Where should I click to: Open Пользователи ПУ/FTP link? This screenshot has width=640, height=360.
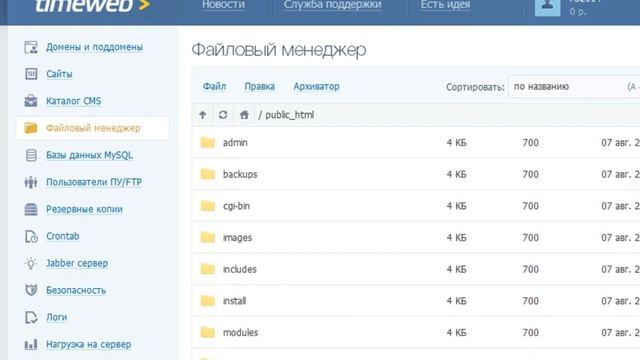[94, 182]
